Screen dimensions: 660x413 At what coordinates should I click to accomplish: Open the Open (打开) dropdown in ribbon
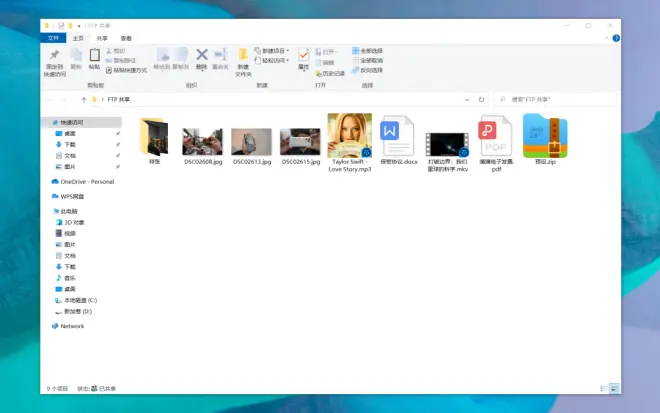click(327, 52)
